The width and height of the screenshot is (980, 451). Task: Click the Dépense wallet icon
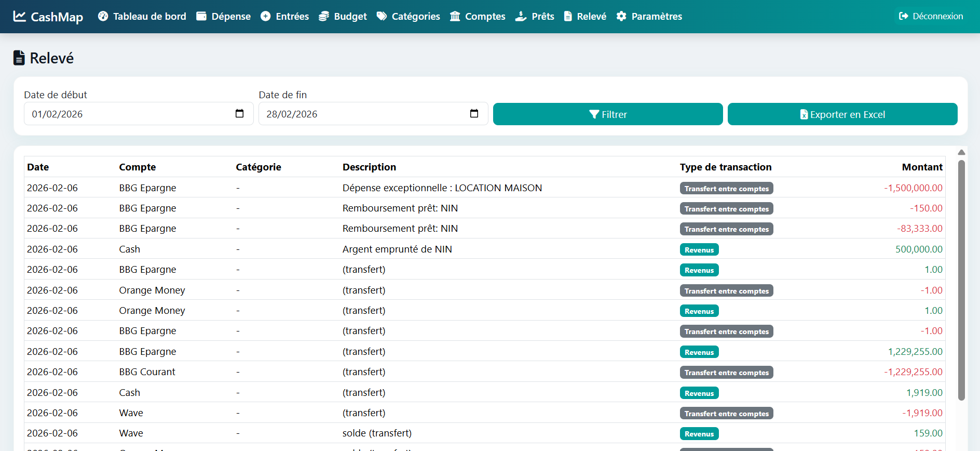[x=201, y=16]
